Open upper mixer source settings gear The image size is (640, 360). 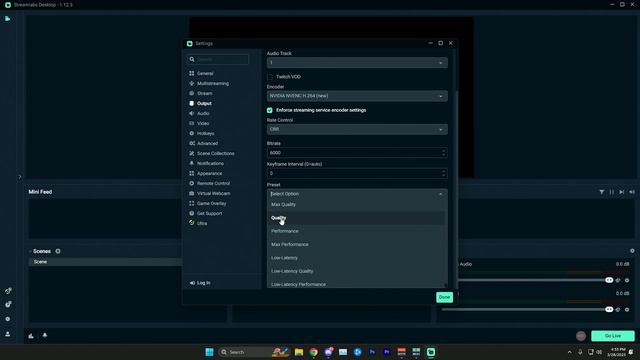pyautogui.click(x=627, y=280)
